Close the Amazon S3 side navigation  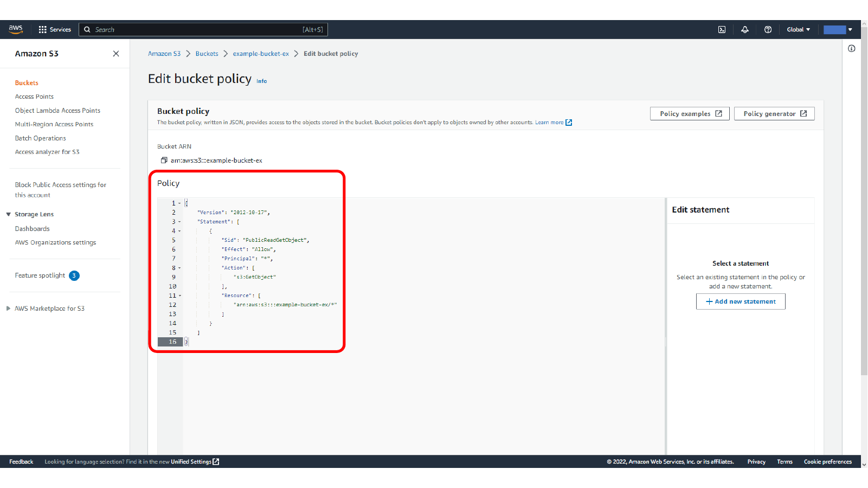116,54
